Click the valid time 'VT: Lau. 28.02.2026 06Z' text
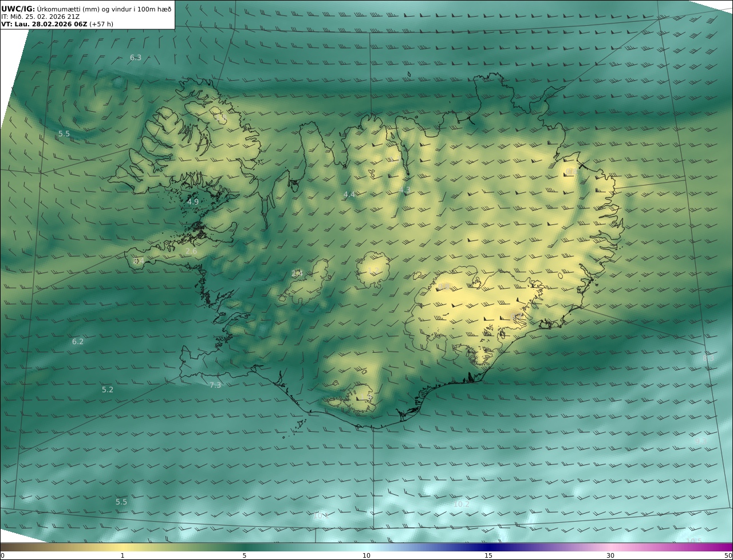Screen dimensions: 733x560 point(44,24)
